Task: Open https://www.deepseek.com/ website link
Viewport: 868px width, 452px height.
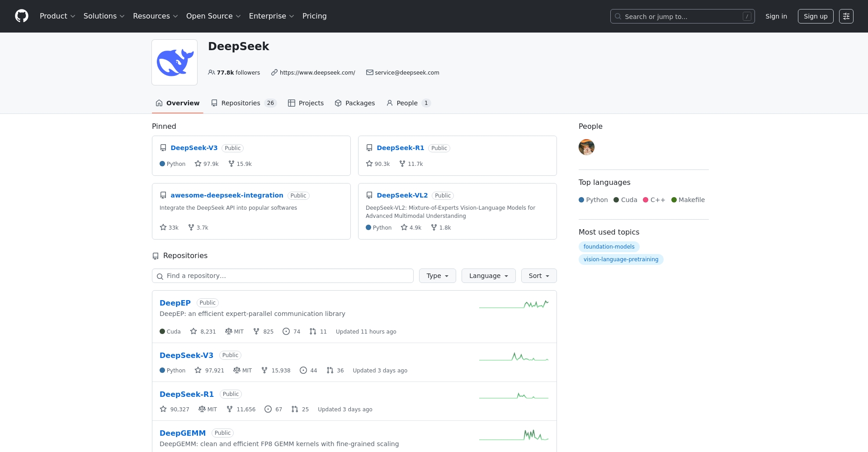Action: [x=317, y=72]
